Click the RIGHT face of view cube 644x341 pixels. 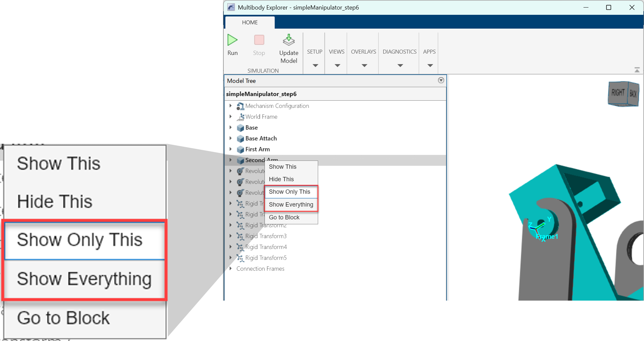[x=618, y=93]
